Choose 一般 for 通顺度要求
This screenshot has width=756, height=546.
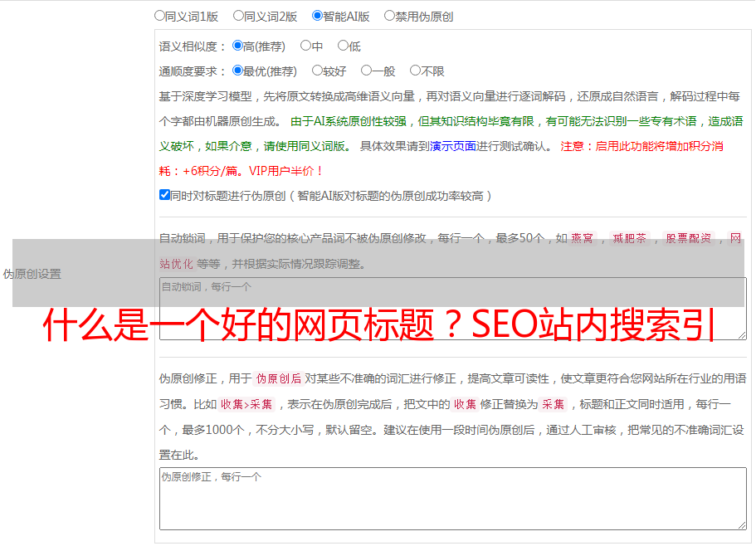366,71
